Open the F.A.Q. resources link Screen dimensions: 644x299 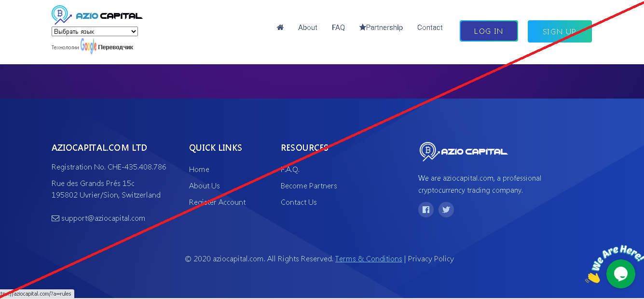pyautogui.click(x=290, y=170)
